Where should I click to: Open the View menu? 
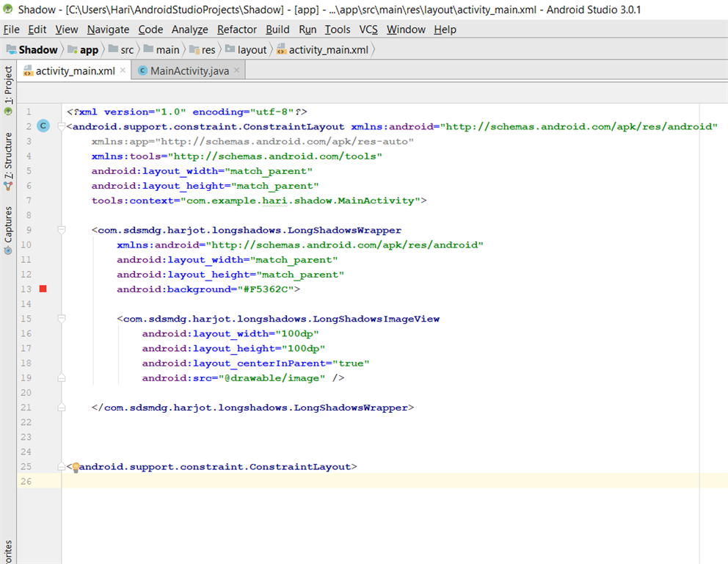(x=66, y=29)
